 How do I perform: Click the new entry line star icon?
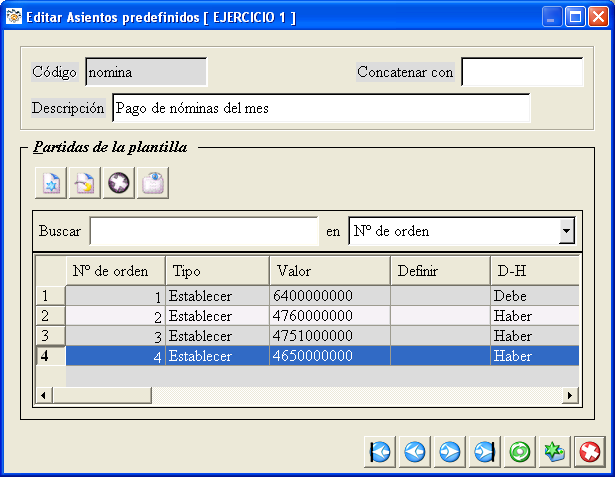coord(51,183)
